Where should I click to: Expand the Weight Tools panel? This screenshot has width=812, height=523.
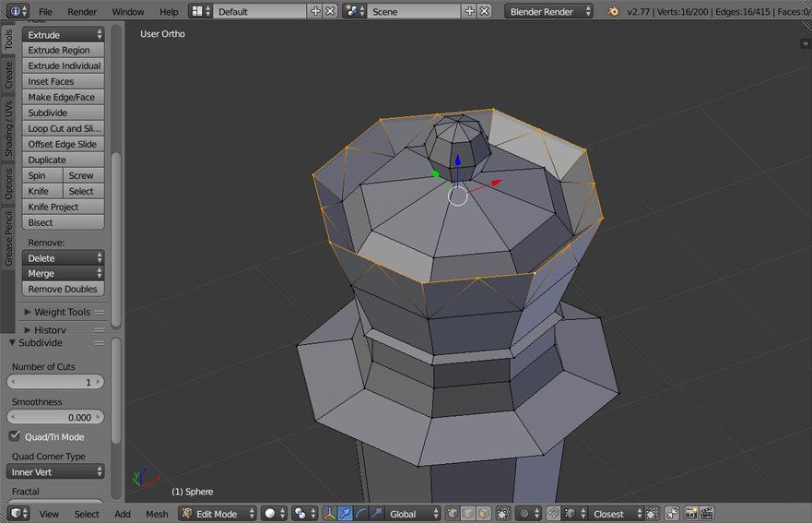(63, 312)
